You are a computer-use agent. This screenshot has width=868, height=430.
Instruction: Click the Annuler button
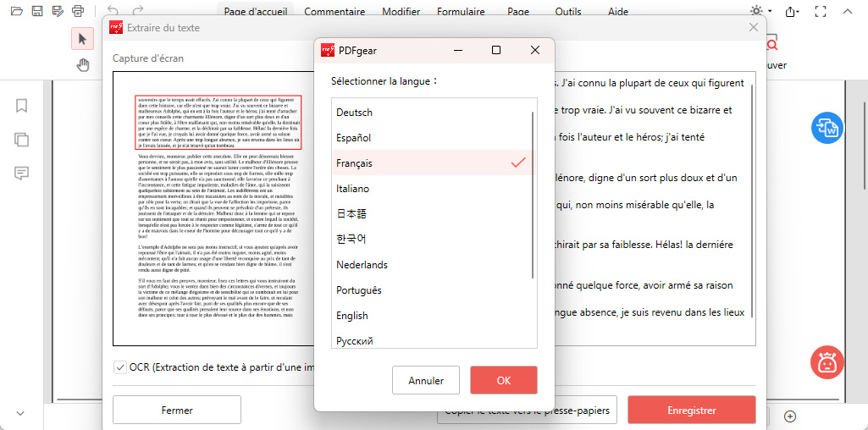[426, 380]
